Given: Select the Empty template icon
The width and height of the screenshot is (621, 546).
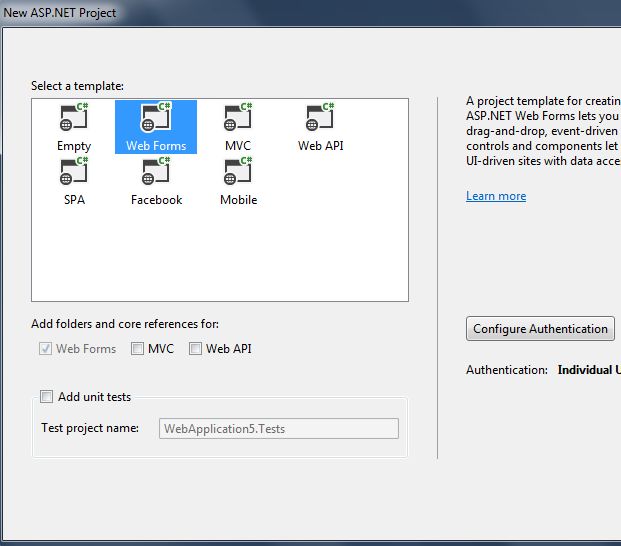Looking at the screenshot, I should [74, 117].
